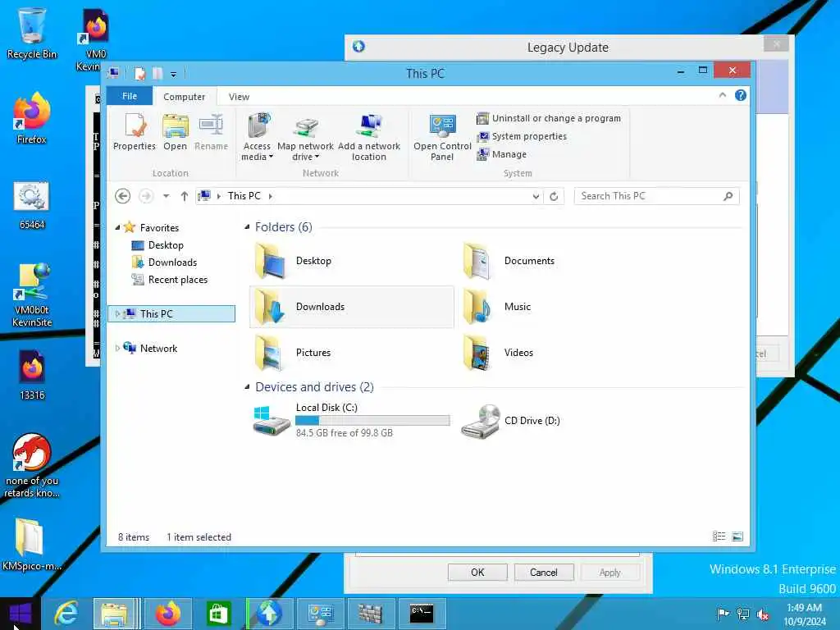The width and height of the screenshot is (840, 630).
Task: Select the Desktop folder icon
Action: tap(271, 261)
